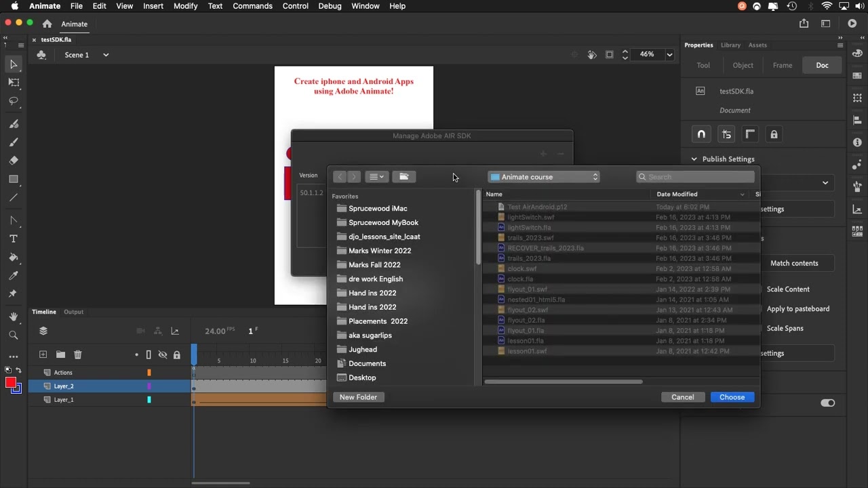Open the dropdown under Publish Settings
The image size is (868, 488).
825,183
